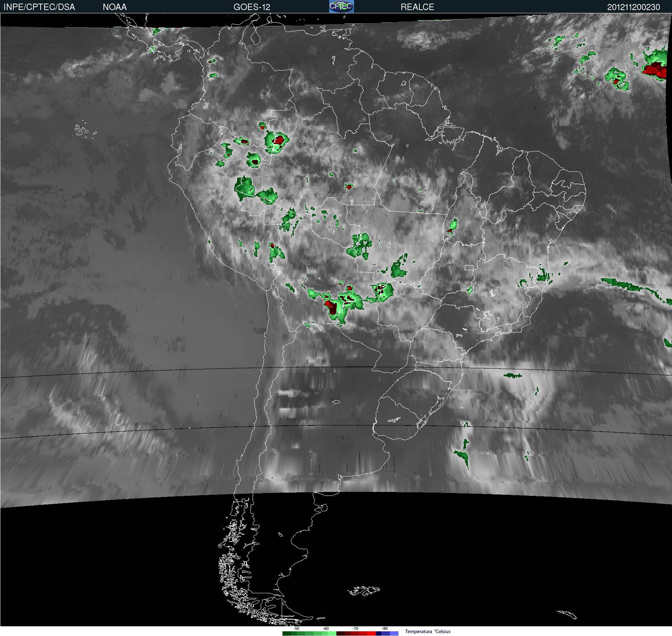Screen dimensions: 672x636
Task: Click the -60 value on the temperature scale
Action: pyautogui.click(x=326, y=628)
